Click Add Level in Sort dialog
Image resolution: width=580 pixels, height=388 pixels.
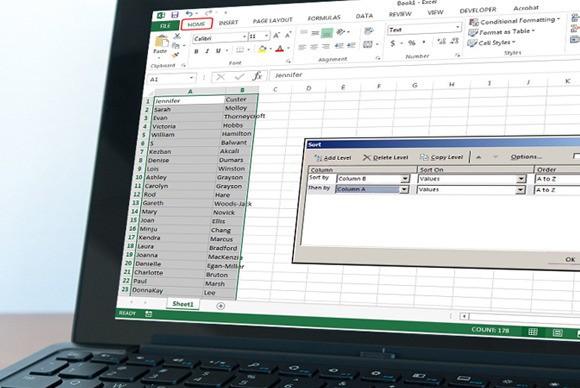[333, 158]
